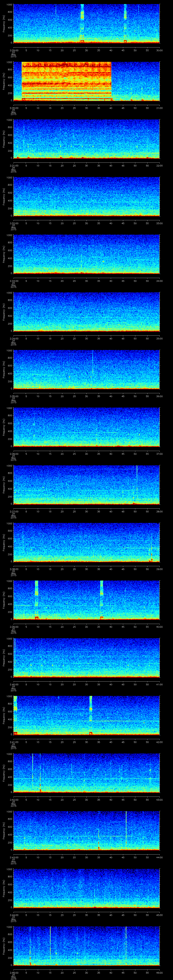173x980 pixels.
Task: Click the burst near 32 seconds in the 2:41:00 spectrogram
Action: pyautogui.click(x=91, y=715)
